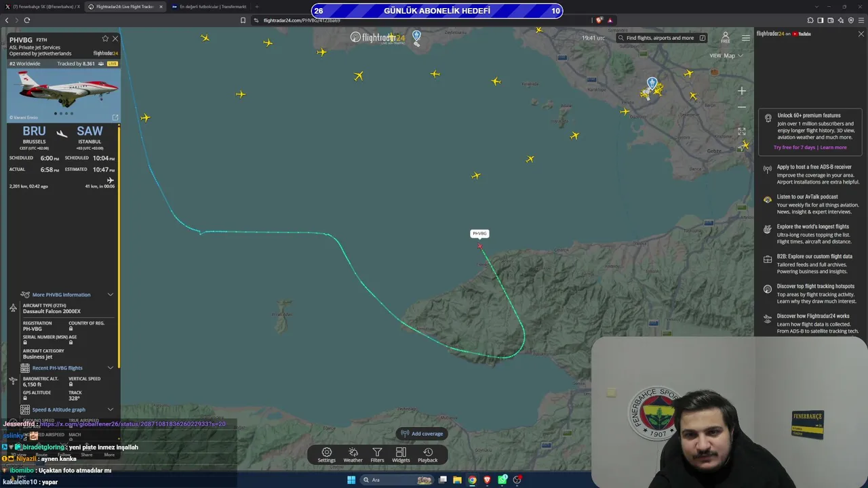The height and width of the screenshot is (488, 868).
Task: Click the Add coverage button
Action: pyautogui.click(x=422, y=434)
